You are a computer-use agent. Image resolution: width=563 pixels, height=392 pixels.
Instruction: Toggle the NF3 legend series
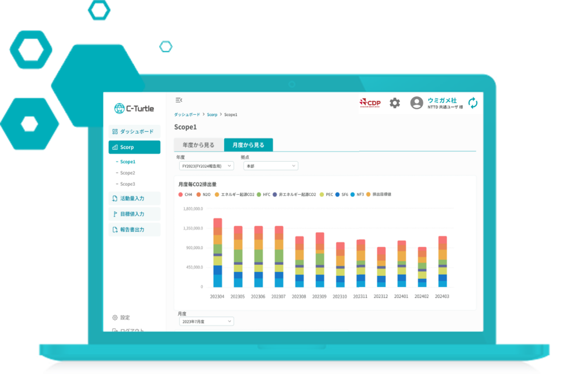point(353,194)
